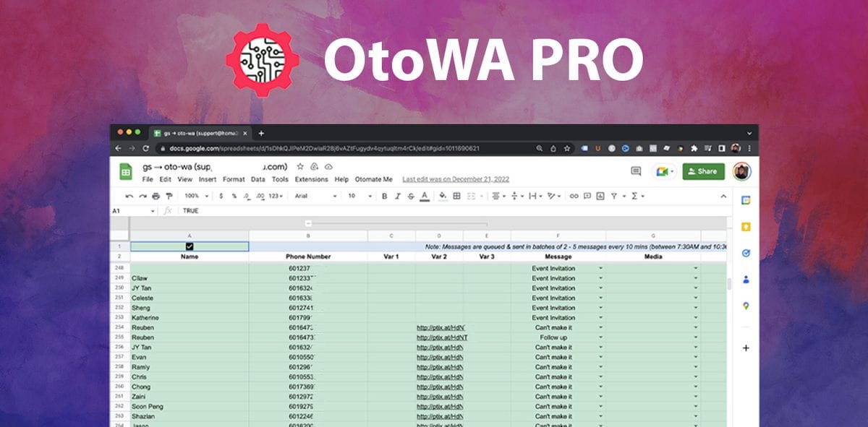
Task: Open the Extensions menu
Action: click(x=311, y=179)
